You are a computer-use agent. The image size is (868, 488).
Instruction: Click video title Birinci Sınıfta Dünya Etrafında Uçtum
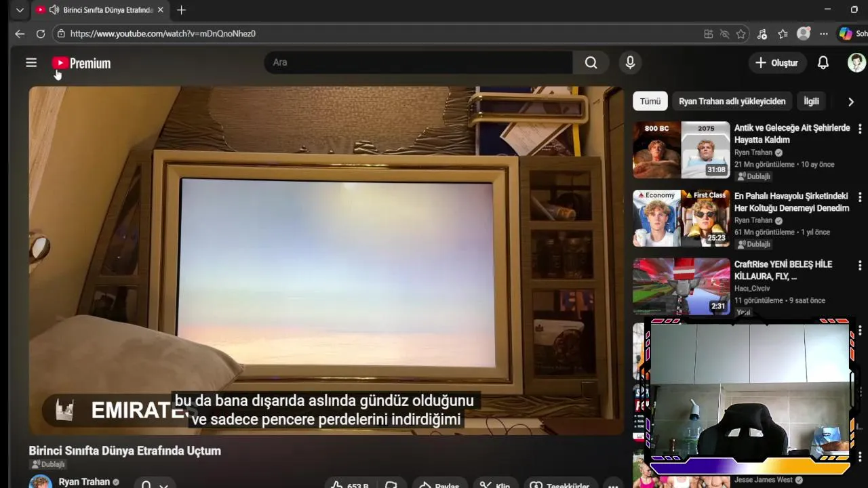(x=125, y=451)
